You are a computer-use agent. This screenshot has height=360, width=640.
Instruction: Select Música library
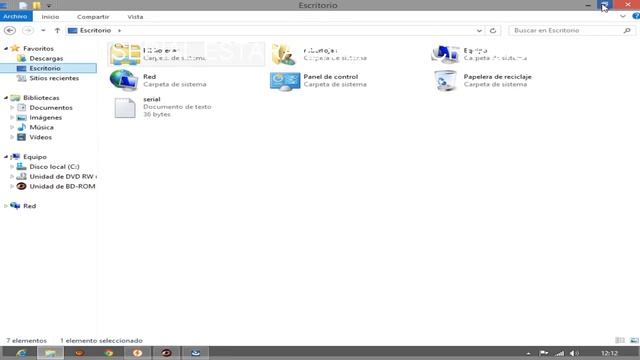point(41,127)
